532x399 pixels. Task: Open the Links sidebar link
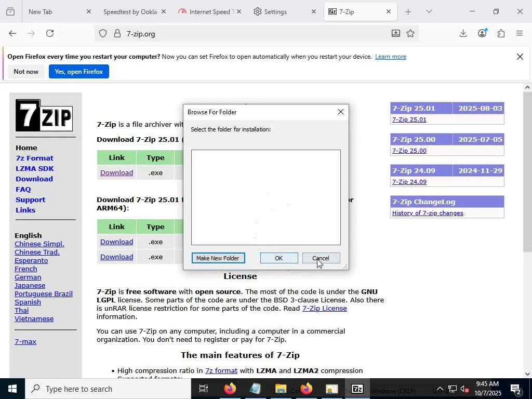click(25, 210)
